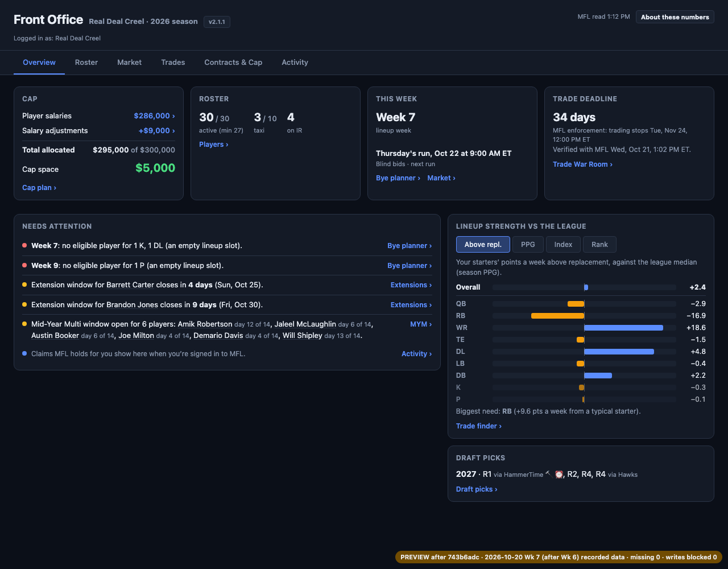Click the green $5,000 cap space value
The height and width of the screenshot is (569, 728).
click(155, 168)
